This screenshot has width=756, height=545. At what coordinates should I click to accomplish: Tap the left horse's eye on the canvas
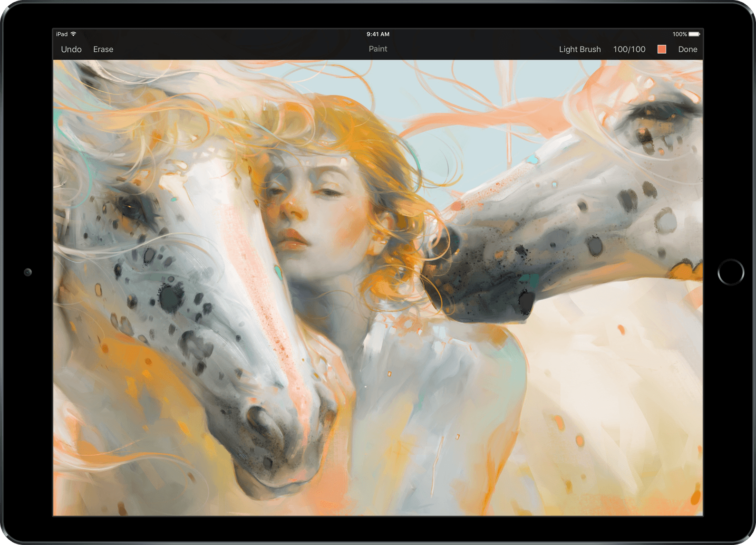(130, 207)
